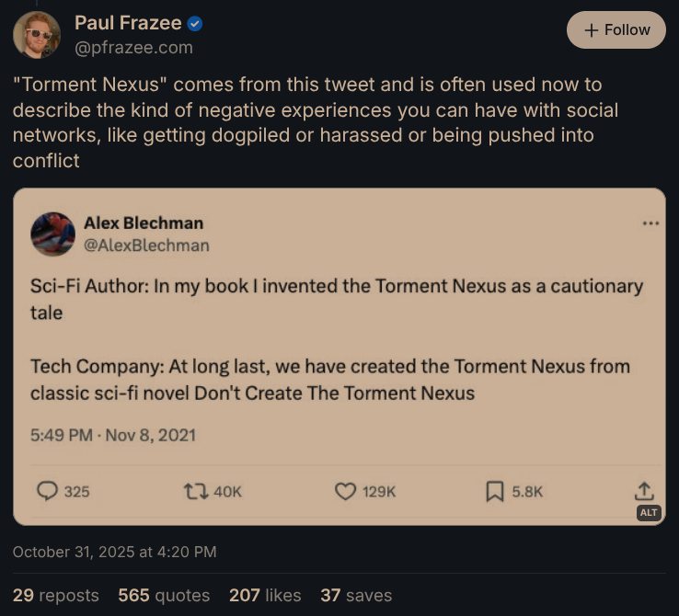The height and width of the screenshot is (616, 679).
Task: Click the reply comment bubble icon
Action: (47, 492)
